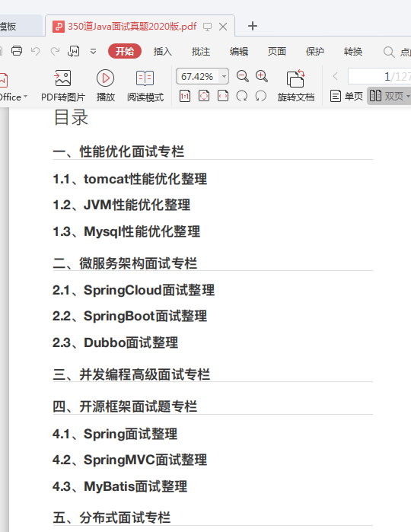The height and width of the screenshot is (532, 411).
Task: Open the Office conversion dropdown arrow
Action: coord(25,97)
